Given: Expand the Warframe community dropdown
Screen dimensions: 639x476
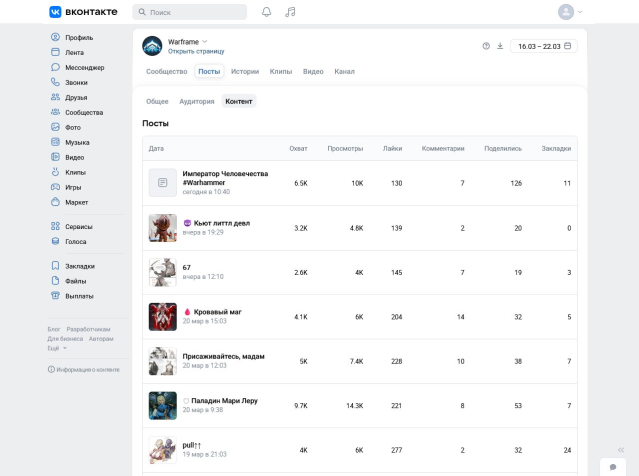Looking at the screenshot, I should click(x=205, y=41).
